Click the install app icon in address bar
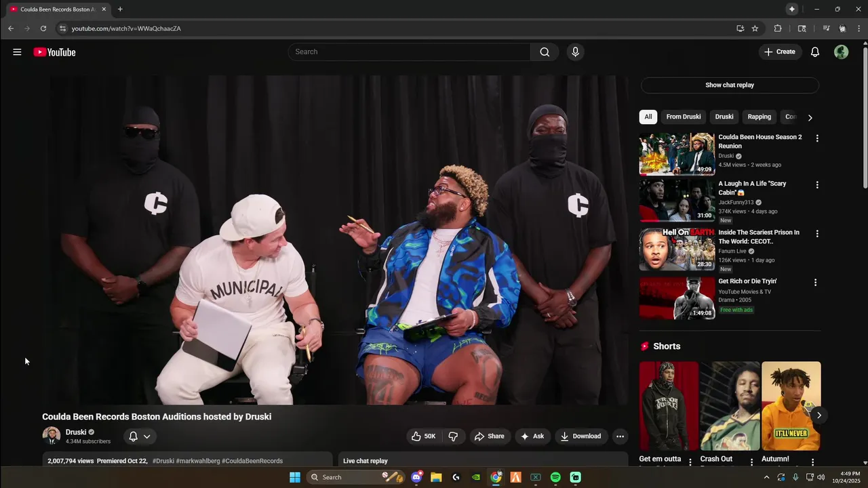 740,28
